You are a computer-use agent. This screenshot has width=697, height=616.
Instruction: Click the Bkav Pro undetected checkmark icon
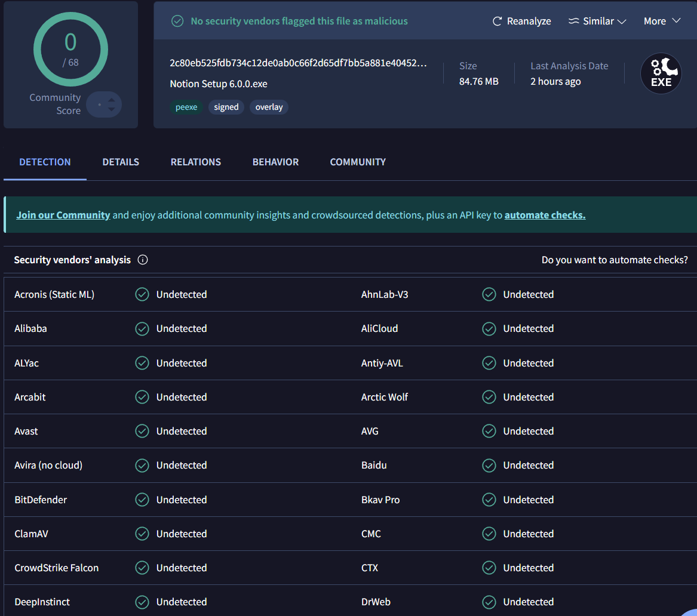[x=489, y=500]
